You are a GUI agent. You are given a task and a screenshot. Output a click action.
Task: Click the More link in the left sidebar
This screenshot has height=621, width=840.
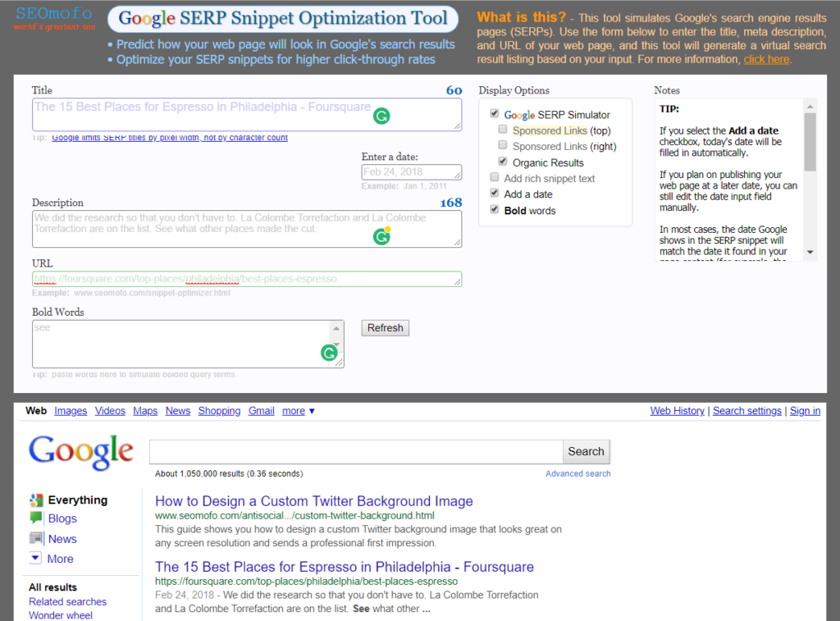tap(60, 559)
